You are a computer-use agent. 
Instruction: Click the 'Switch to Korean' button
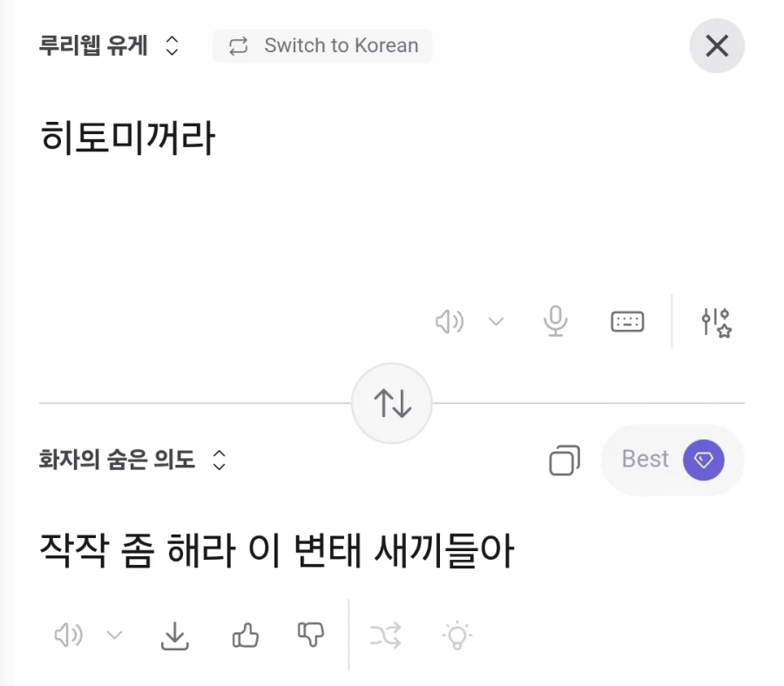[x=322, y=45]
